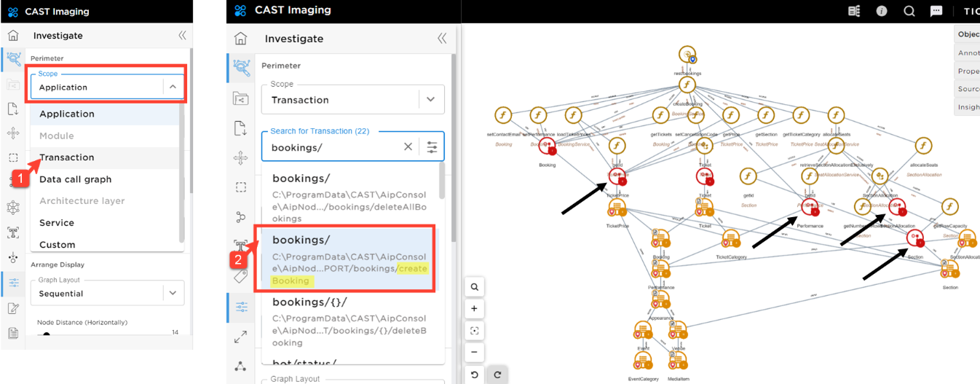Click fit-to-screen button on canvas

(x=474, y=331)
